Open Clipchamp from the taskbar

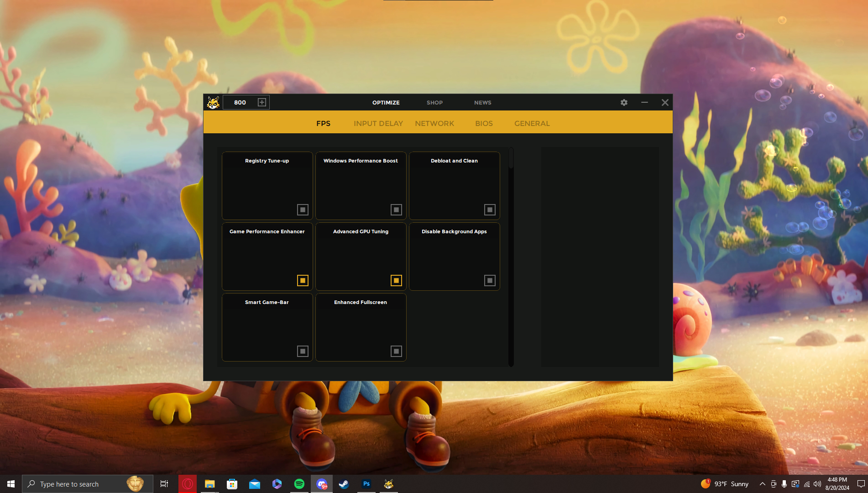point(277,484)
